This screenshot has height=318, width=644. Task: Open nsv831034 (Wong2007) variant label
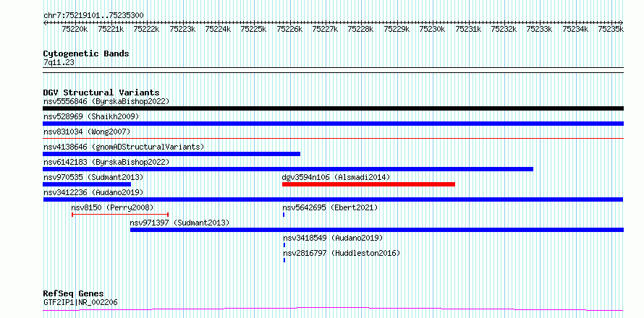tap(87, 132)
